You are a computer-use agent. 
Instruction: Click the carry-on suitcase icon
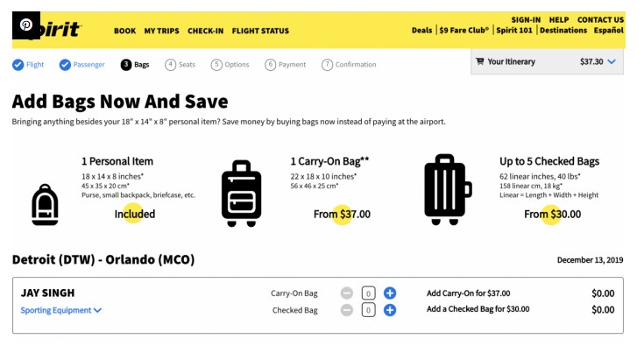pyautogui.click(x=242, y=194)
